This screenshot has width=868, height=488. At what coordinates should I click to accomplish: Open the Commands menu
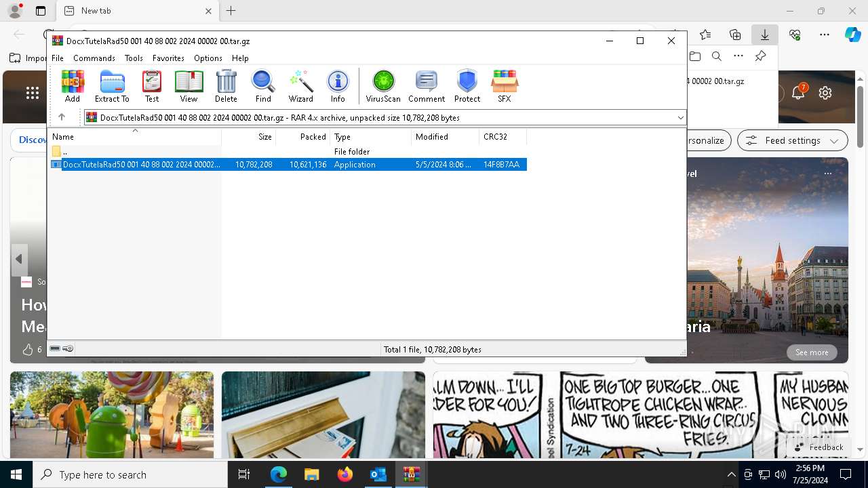point(94,58)
